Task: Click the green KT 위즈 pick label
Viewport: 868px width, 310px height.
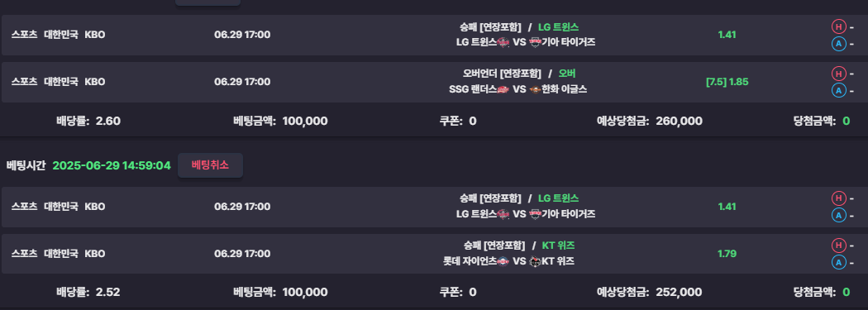Action: click(558, 246)
